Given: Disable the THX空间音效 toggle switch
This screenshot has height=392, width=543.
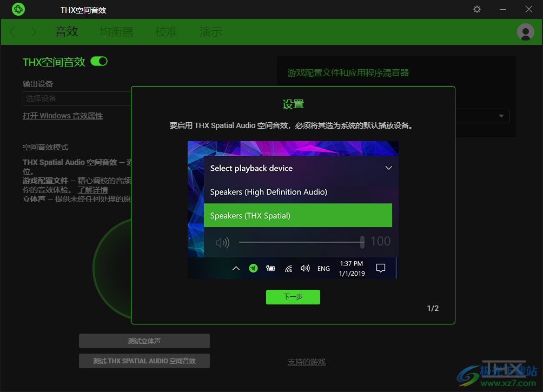Looking at the screenshot, I should click(x=99, y=62).
